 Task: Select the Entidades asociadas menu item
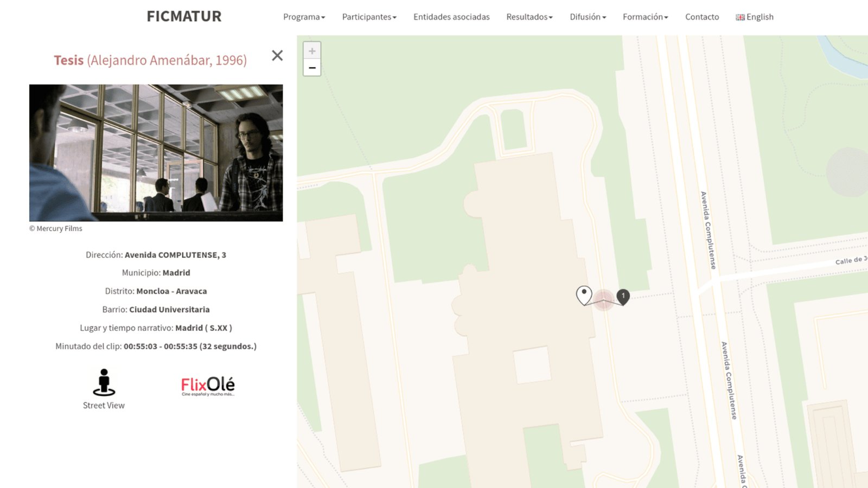[x=451, y=17]
